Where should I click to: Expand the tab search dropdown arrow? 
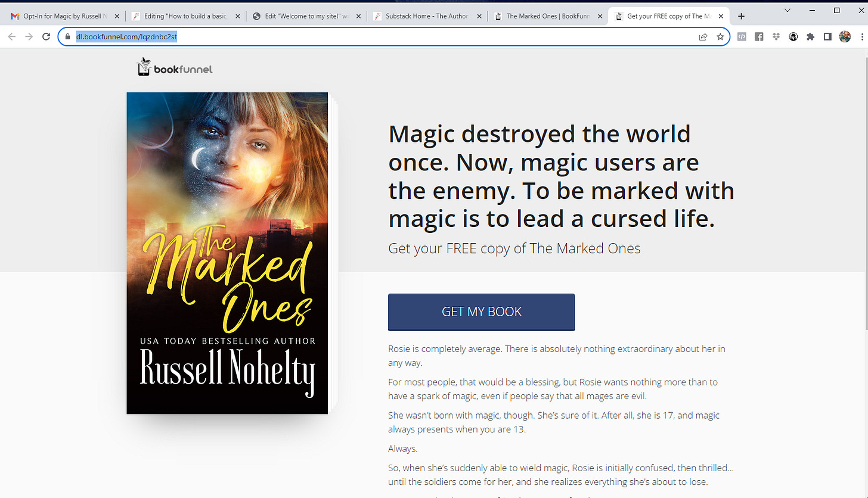point(788,10)
